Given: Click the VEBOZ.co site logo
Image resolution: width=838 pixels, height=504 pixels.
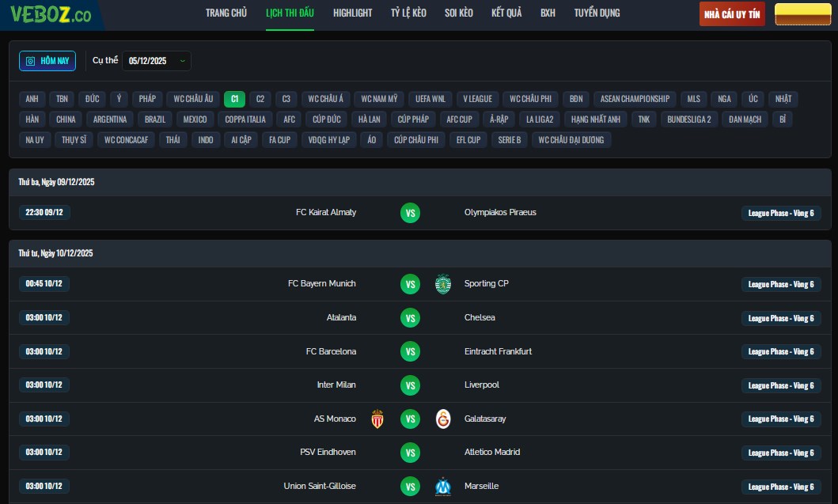Looking at the screenshot, I should 51,14.
